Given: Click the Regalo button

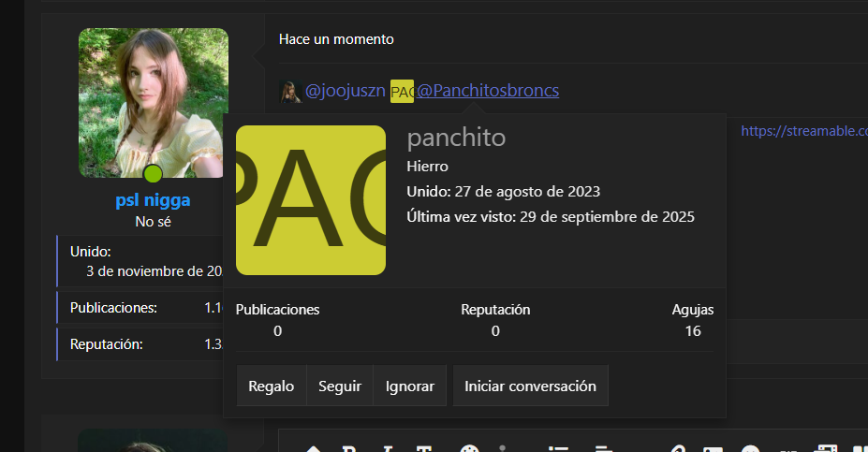Looking at the screenshot, I should pyautogui.click(x=272, y=386).
